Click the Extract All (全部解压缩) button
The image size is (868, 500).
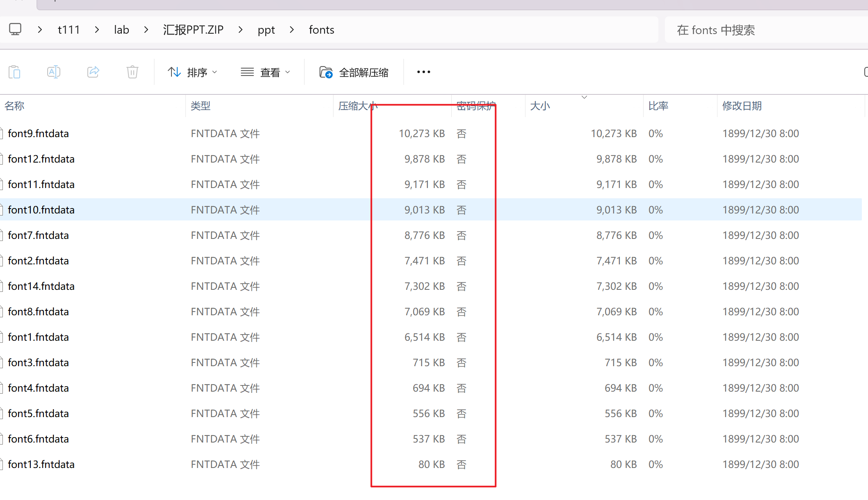[x=354, y=73]
